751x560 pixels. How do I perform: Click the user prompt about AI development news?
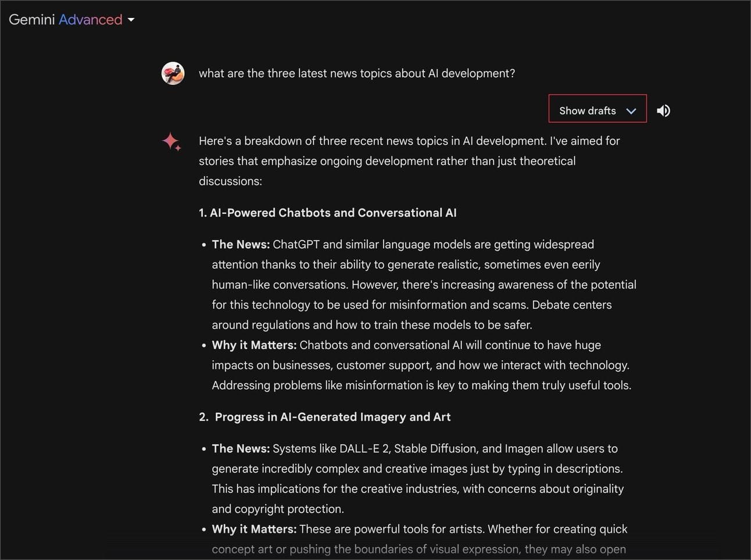coord(356,74)
